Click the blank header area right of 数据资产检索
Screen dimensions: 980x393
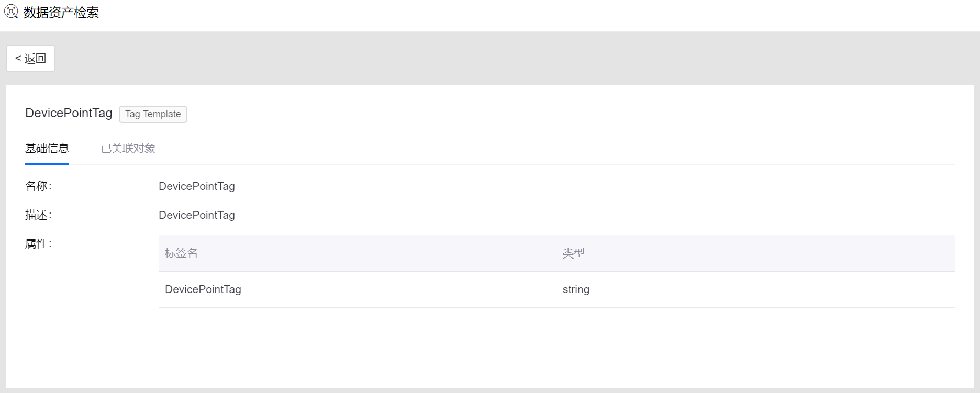pos(524,15)
